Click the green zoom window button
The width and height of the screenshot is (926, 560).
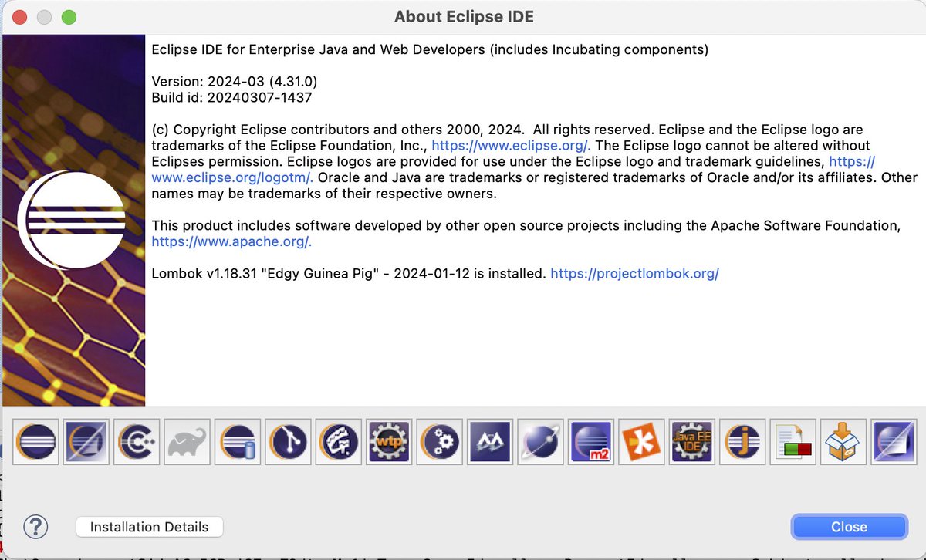coord(69,16)
